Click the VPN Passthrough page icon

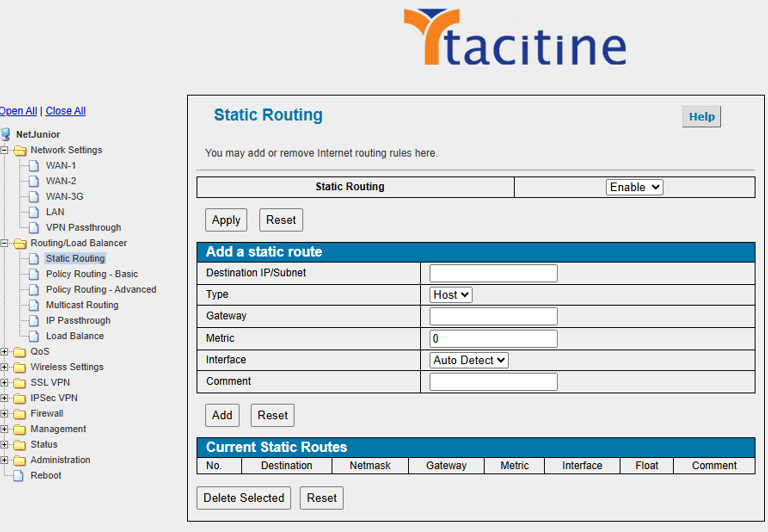point(34,228)
